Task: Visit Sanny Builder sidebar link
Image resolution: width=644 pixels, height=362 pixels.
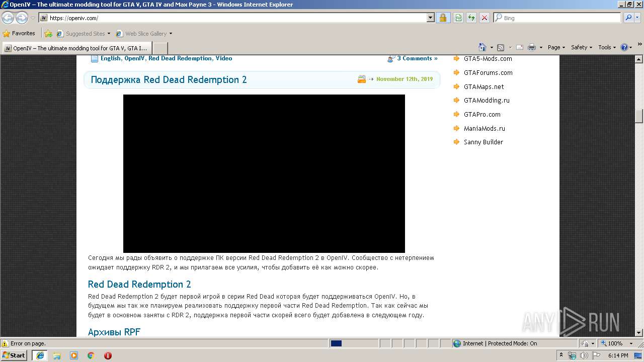Action: point(484,142)
